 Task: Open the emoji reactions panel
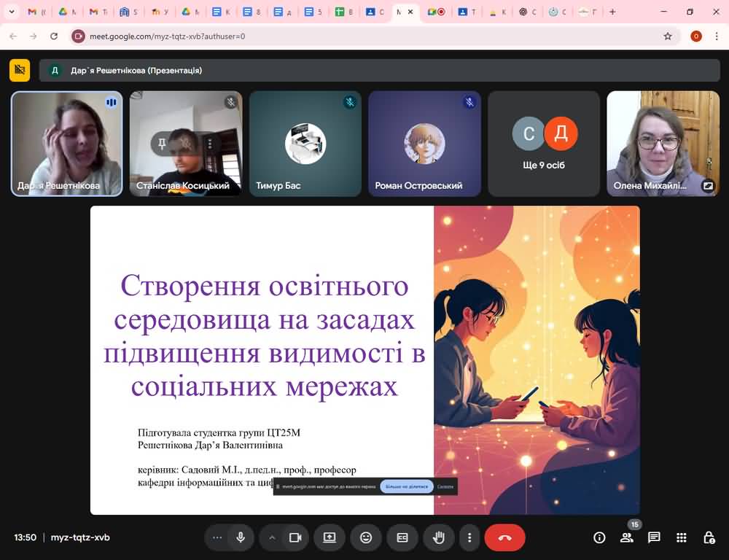(366, 537)
